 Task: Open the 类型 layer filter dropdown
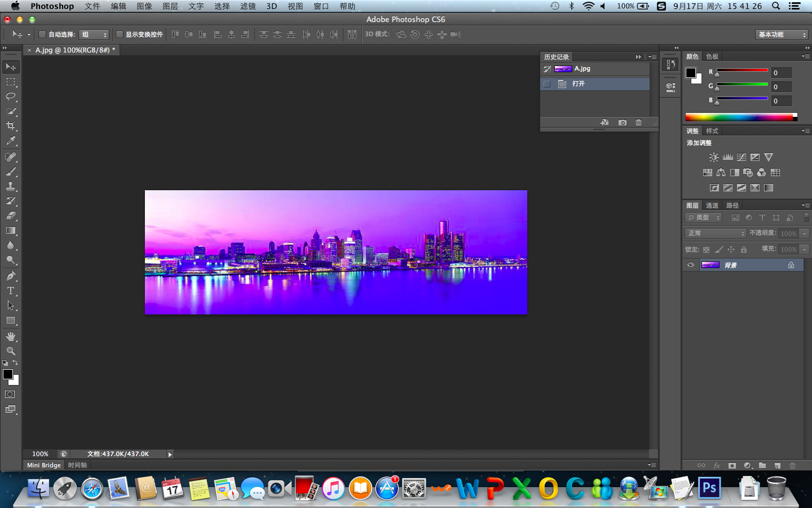pyautogui.click(x=704, y=217)
